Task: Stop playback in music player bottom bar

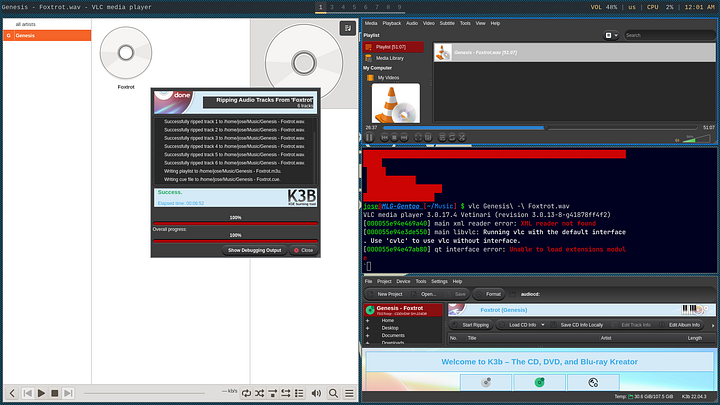Action: click(x=55, y=394)
